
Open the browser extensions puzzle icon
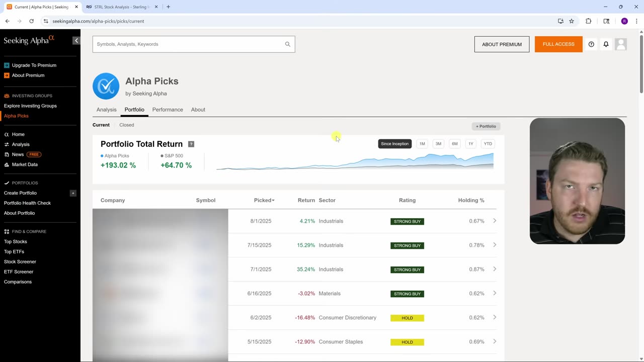[x=588, y=21]
